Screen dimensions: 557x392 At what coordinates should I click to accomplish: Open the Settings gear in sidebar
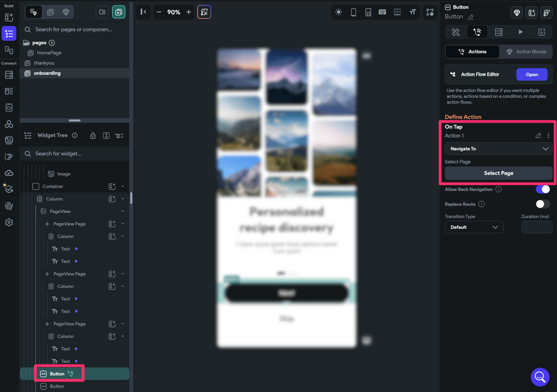pos(9,222)
